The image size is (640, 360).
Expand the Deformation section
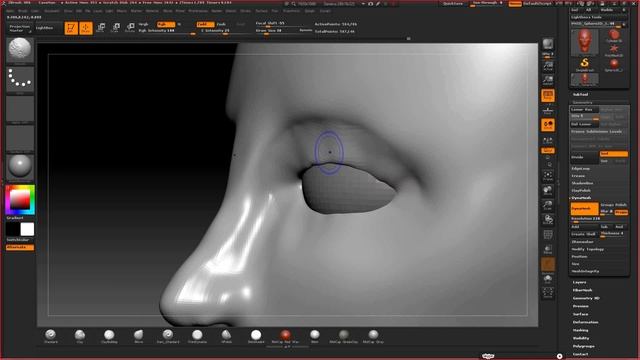(585, 322)
